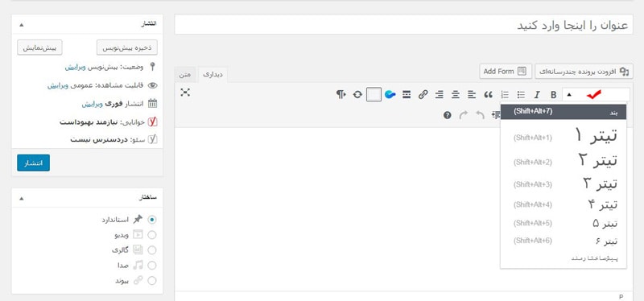Choose the preformatted option in dropdown

[563, 258]
